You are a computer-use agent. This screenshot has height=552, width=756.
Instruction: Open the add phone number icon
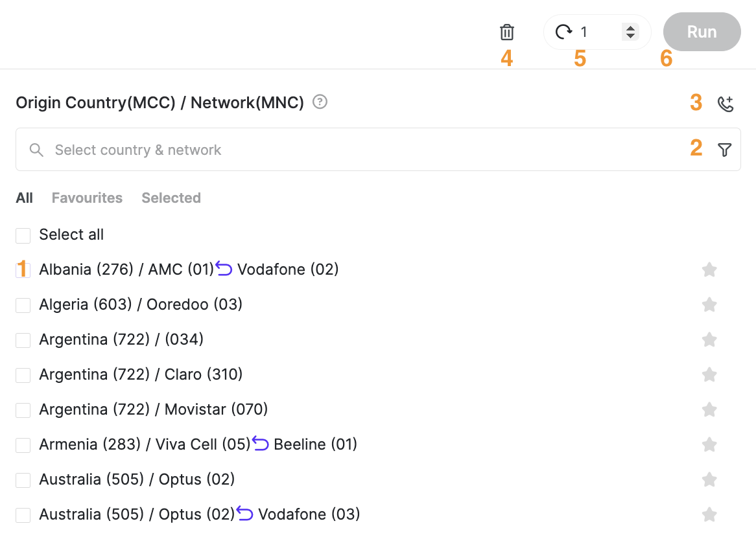[726, 102]
